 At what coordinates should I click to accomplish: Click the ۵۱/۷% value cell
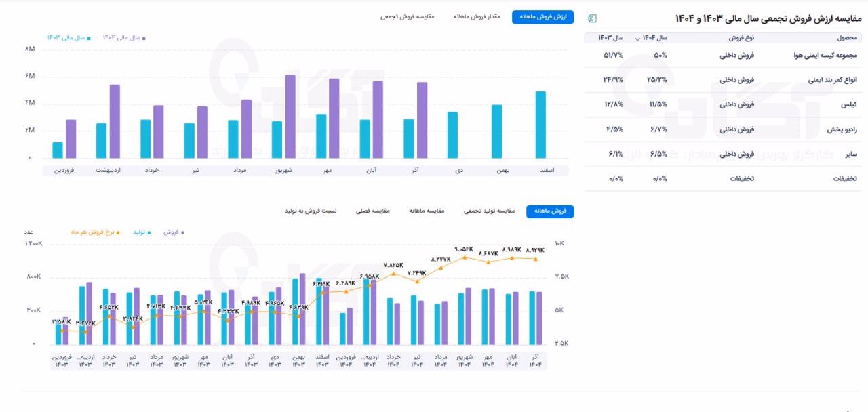coord(613,56)
